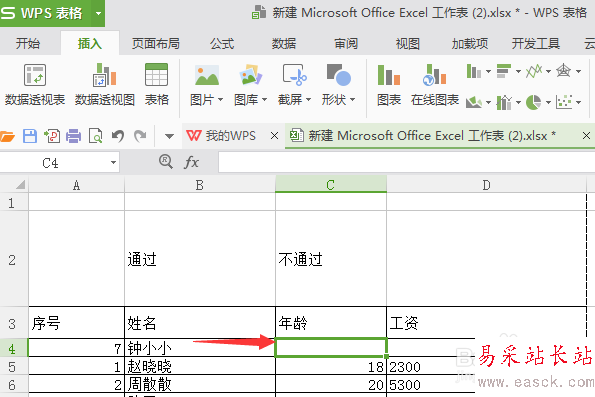
Task: Open the insert function fx dialog
Action: [x=192, y=162]
